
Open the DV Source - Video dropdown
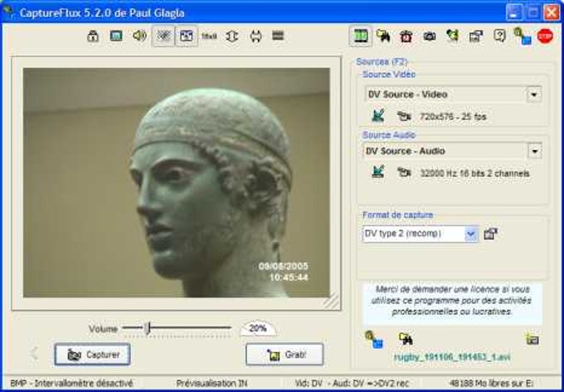point(534,94)
